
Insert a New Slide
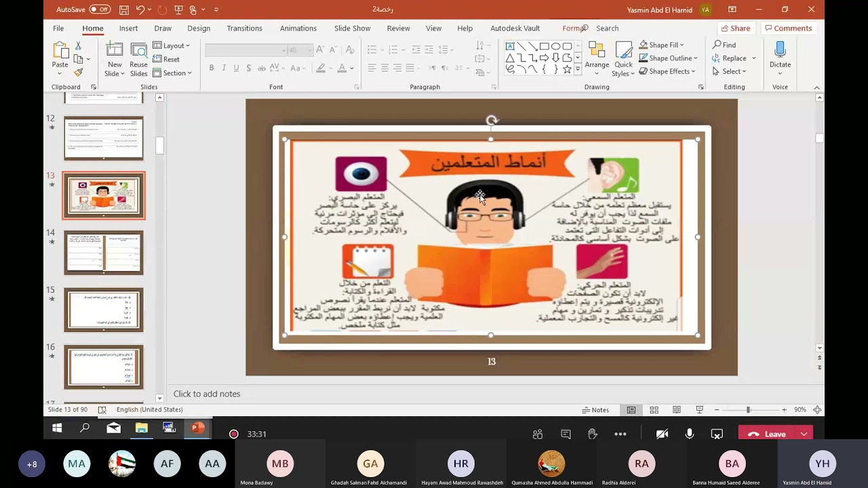coord(115,60)
